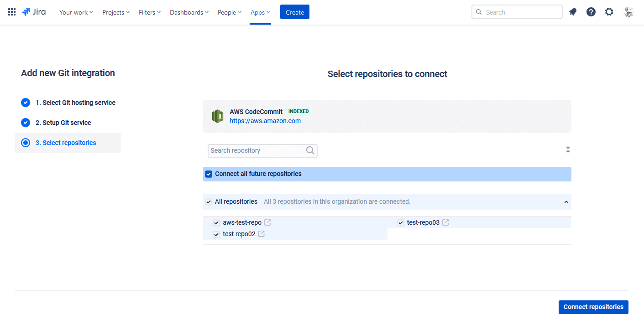Open the People dropdown
The image size is (644, 330).
[x=230, y=12]
